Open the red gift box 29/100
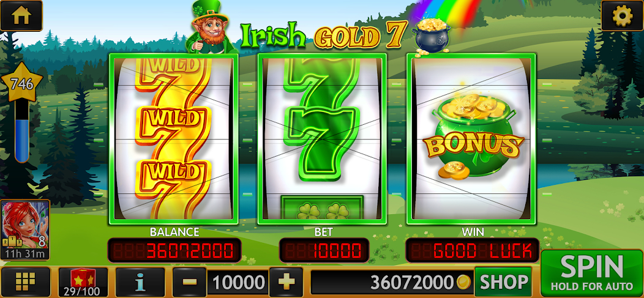The width and height of the screenshot is (644, 298). coord(83,282)
